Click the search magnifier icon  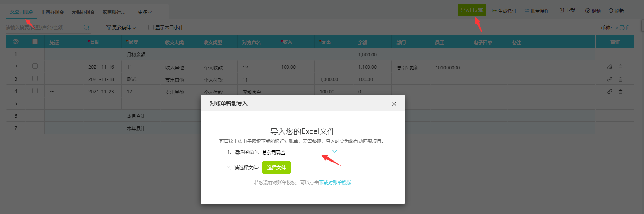click(x=86, y=27)
